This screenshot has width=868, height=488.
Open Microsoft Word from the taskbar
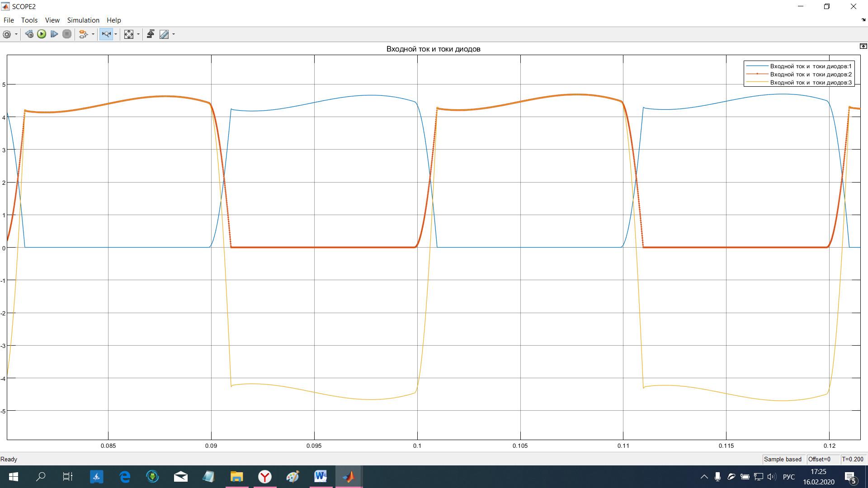(321, 476)
